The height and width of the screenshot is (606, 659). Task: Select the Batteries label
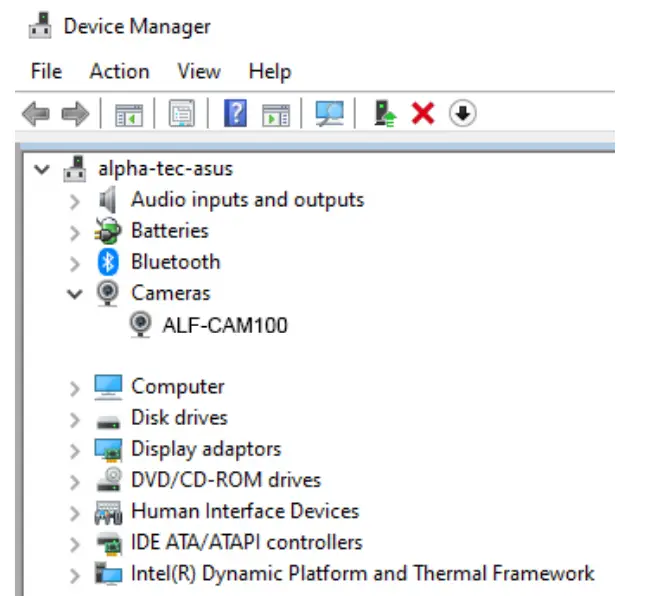click(x=170, y=231)
